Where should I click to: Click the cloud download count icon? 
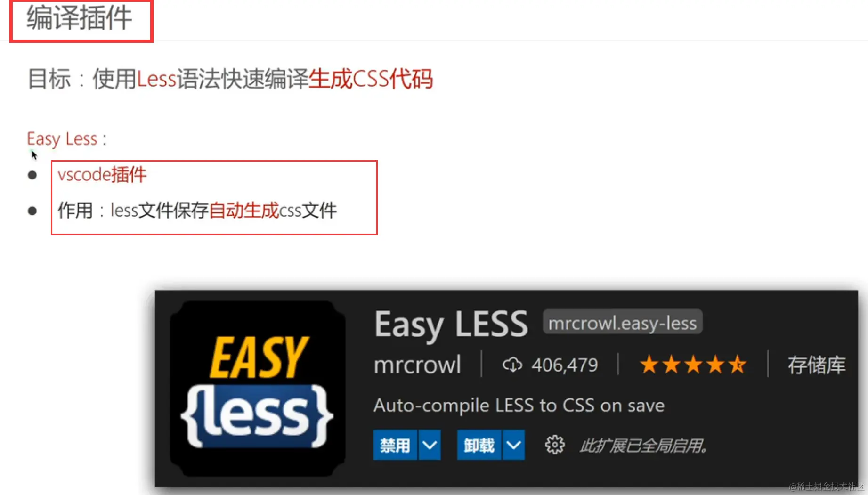pos(512,365)
